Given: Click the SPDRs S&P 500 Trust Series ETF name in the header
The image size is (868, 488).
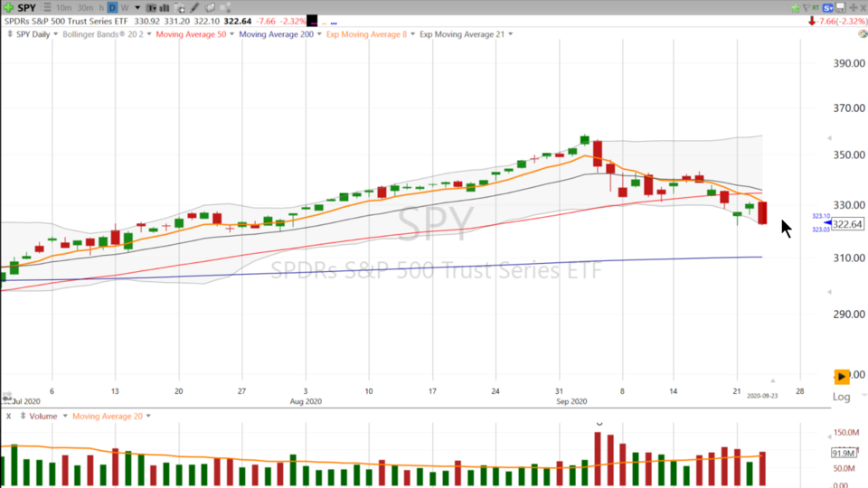Looking at the screenshot, I should tap(66, 21).
